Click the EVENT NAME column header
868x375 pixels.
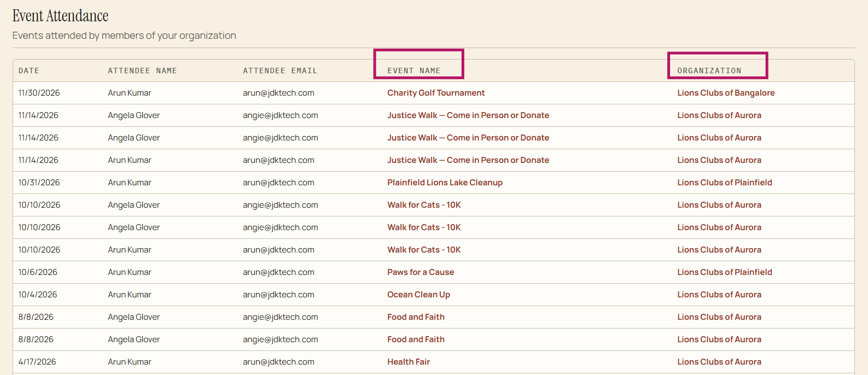click(414, 71)
